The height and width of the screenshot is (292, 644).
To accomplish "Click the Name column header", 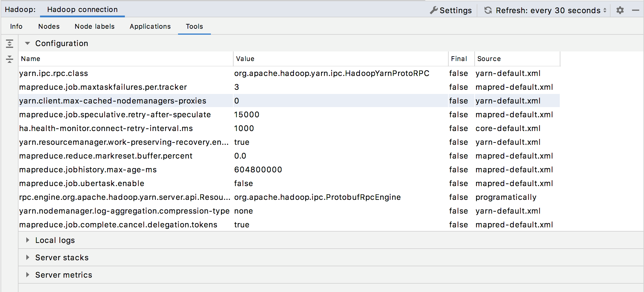I will [x=30, y=59].
